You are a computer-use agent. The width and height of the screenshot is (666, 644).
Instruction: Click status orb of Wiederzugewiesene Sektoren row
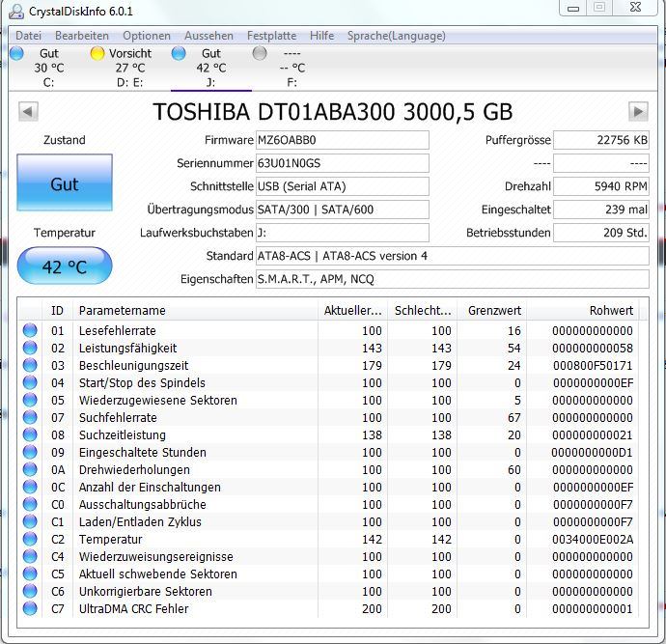pos(30,400)
